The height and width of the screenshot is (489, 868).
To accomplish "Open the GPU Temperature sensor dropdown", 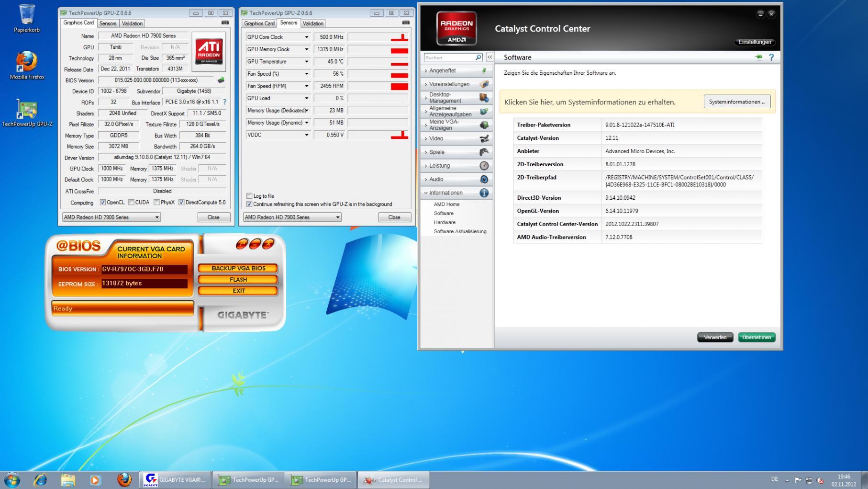I will [x=307, y=61].
